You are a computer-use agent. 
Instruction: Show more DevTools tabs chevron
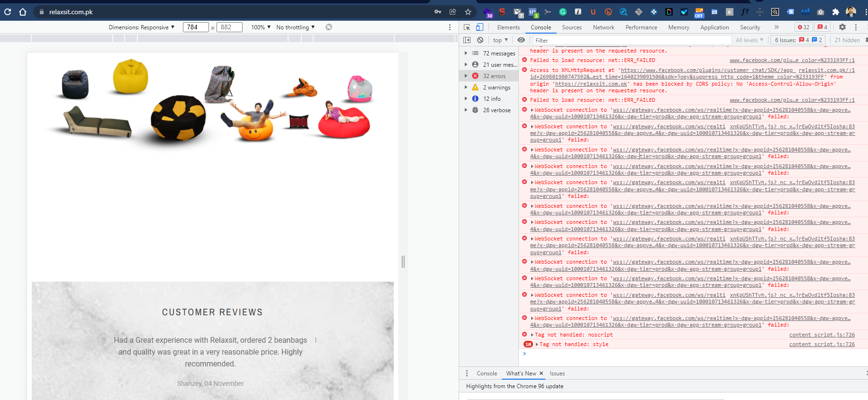tap(777, 27)
